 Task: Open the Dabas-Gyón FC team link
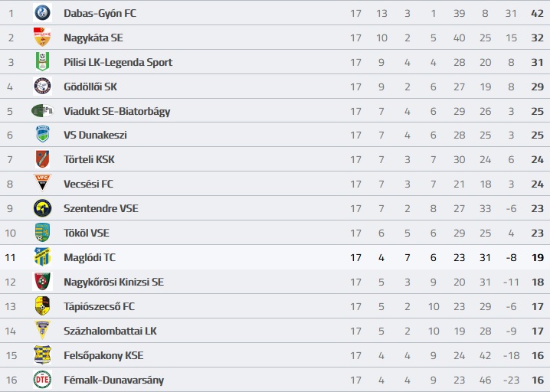(100, 14)
